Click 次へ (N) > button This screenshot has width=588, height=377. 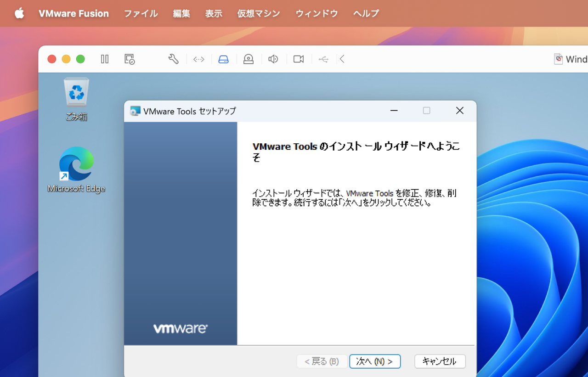point(375,361)
